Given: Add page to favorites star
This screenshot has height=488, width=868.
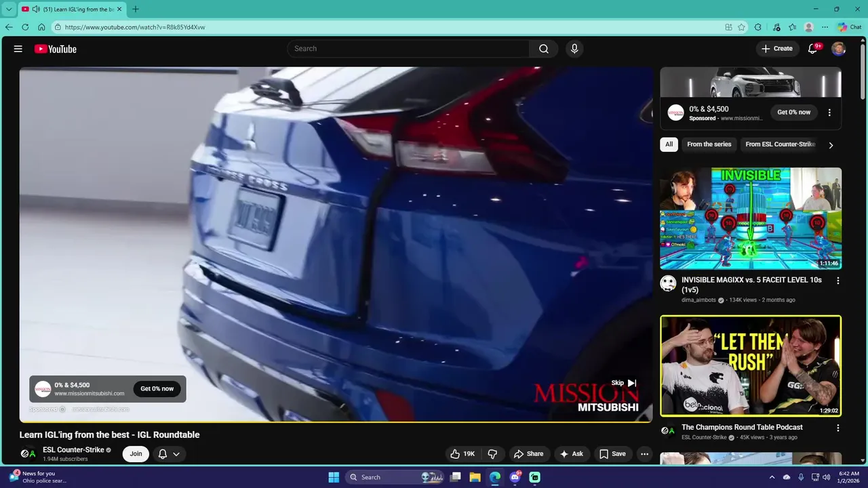Looking at the screenshot, I should click(742, 27).
